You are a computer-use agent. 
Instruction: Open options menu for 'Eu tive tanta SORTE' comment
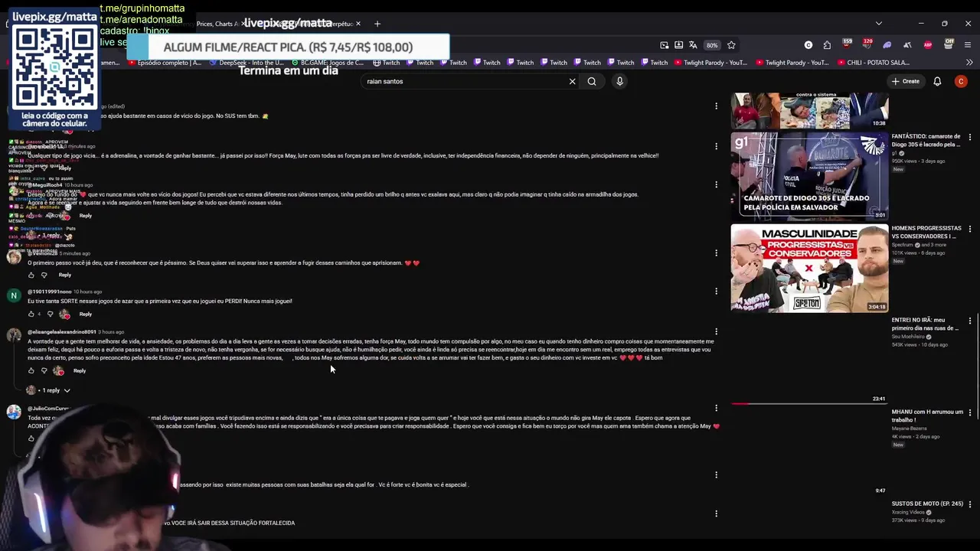tap(717, 292)
